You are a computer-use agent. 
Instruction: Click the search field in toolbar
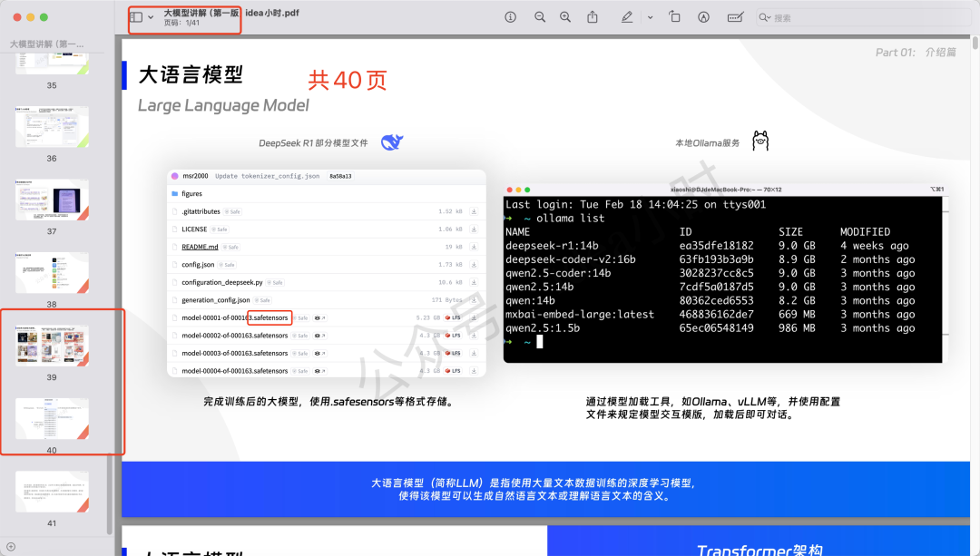coord(863,17)
